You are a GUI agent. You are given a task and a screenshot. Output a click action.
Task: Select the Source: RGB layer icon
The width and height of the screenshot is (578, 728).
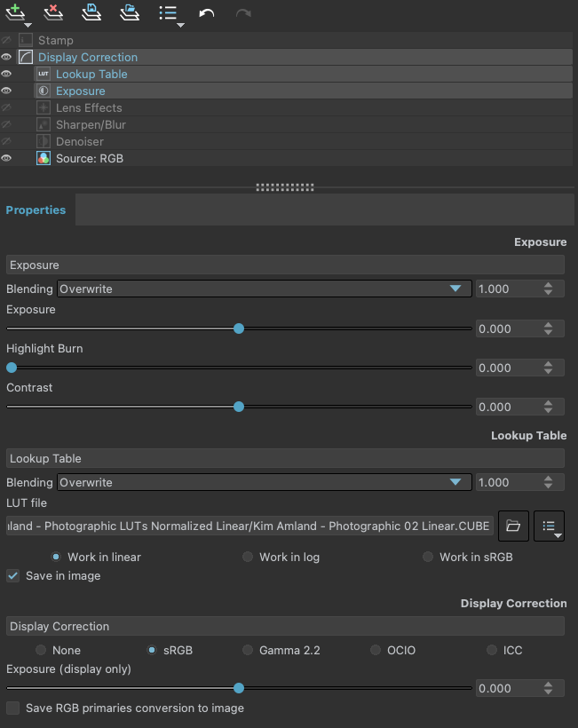(x=43, y=158)
